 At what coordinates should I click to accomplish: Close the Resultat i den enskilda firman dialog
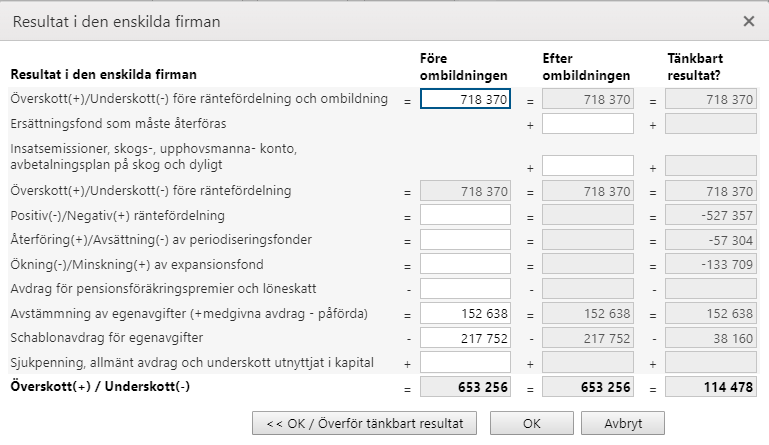tap(748, 21)
